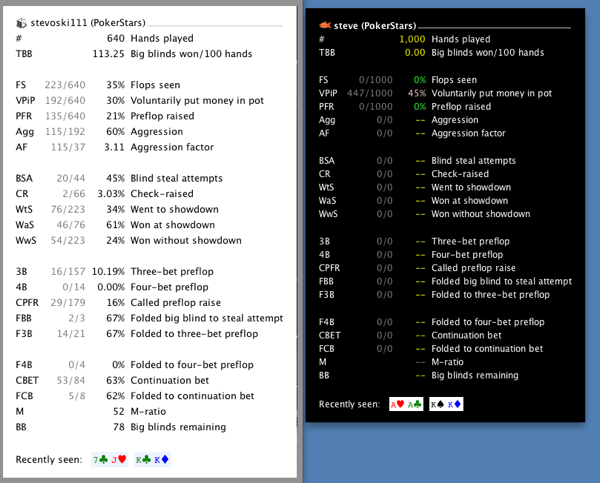Click the Folded big blind to steal attempt label in steve panel
The height and width of the screenshot is (483, 600).
coord(502,282)
